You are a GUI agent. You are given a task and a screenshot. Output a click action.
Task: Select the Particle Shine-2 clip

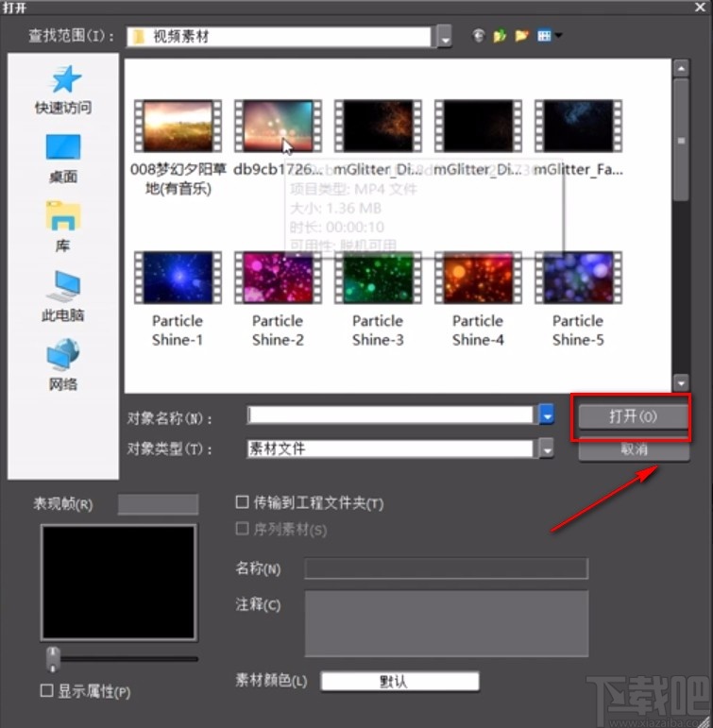pyautogui.click(x=278, y=278)
